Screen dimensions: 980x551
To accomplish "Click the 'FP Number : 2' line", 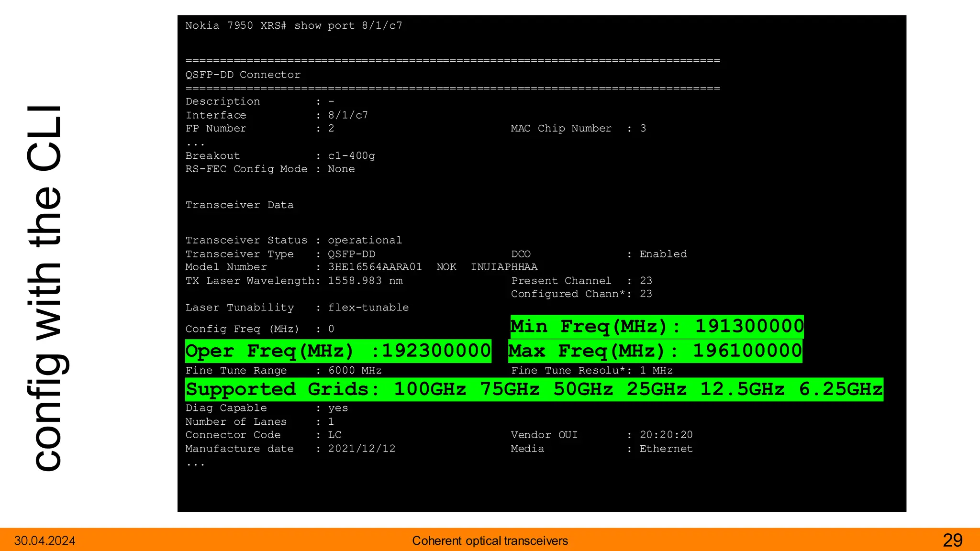I will [x=260, y=129].
